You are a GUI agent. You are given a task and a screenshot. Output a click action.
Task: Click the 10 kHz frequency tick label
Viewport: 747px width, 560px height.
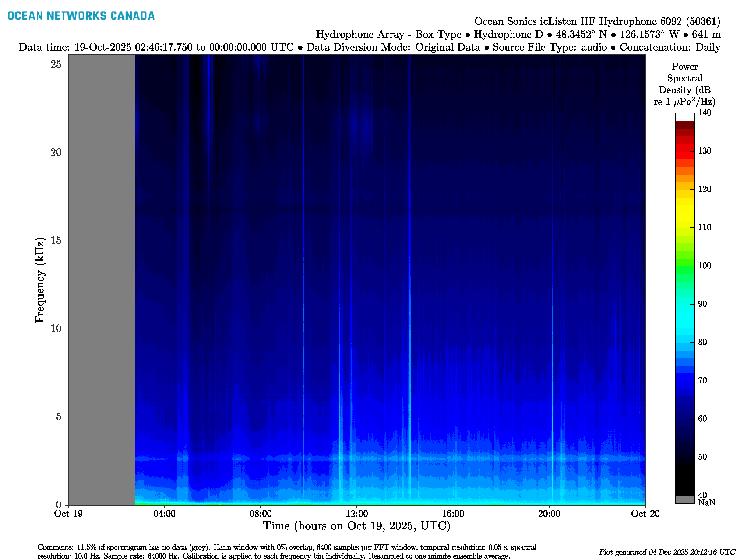(x=56, y=329)
